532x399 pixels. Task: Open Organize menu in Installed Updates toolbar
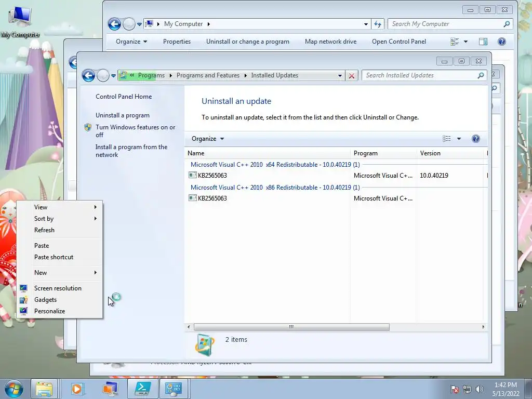point(208,139)
